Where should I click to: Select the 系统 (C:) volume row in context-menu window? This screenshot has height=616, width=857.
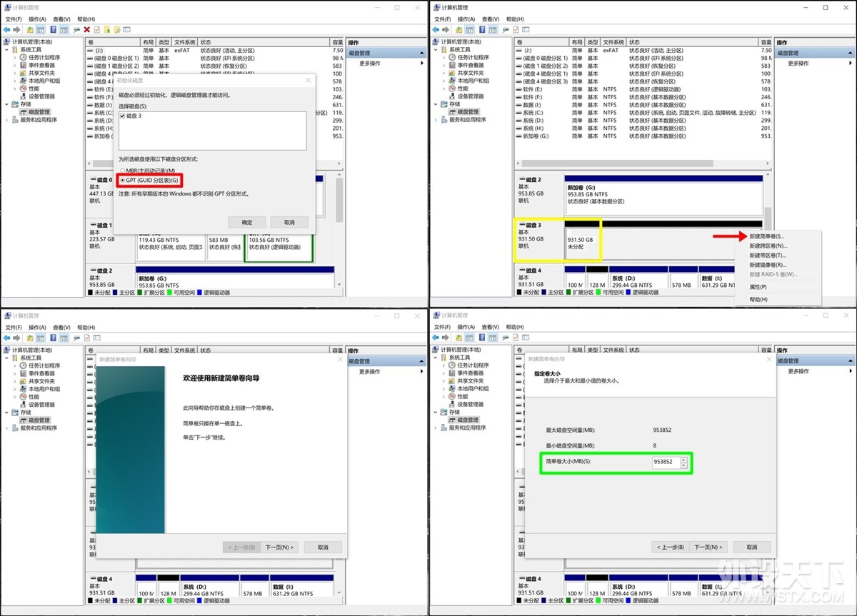(643, 113)
